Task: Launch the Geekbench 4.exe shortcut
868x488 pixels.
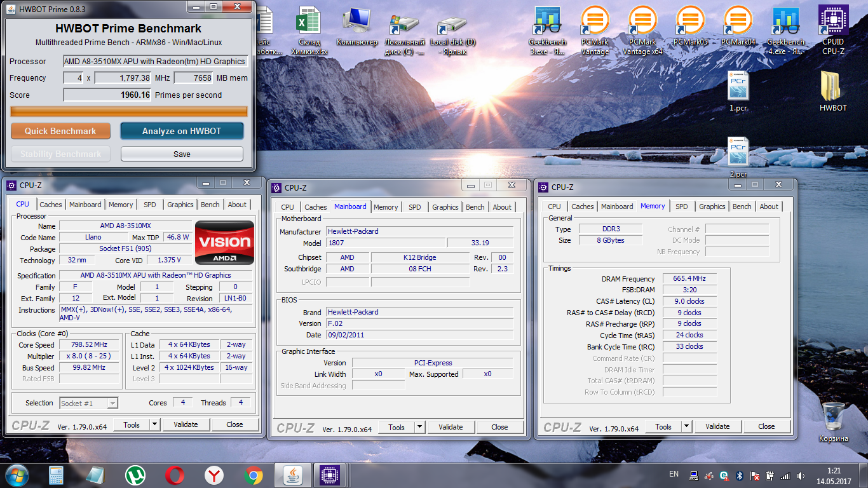Action: [785, 30]
